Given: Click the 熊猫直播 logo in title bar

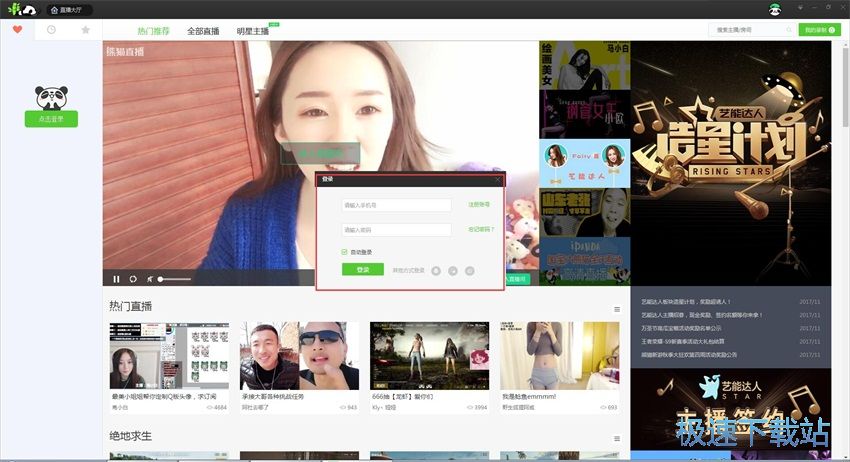Looking at the screenshot, I should [22, 9].
